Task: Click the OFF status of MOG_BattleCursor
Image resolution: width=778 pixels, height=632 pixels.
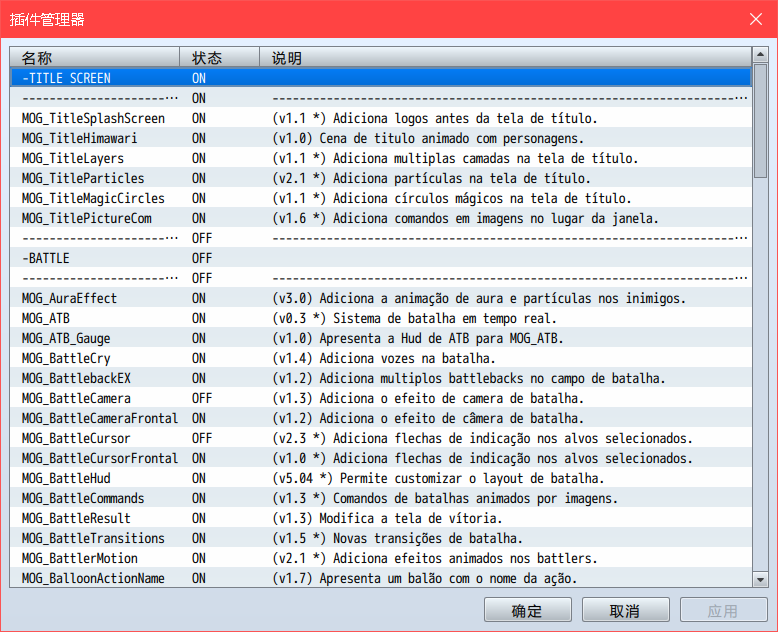Action: click(202, 438)
